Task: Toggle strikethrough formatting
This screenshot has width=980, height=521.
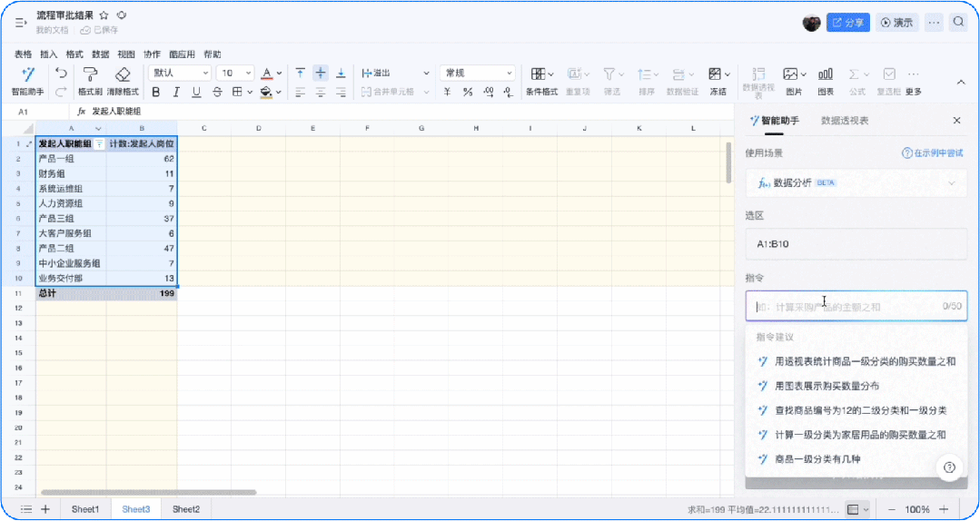Action: click(x=217, y=92)
